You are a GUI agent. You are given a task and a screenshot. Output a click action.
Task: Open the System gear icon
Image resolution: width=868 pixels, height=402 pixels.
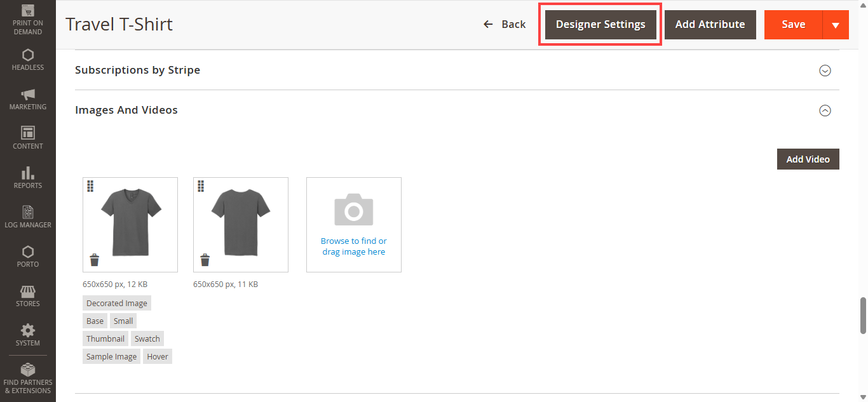28,331
